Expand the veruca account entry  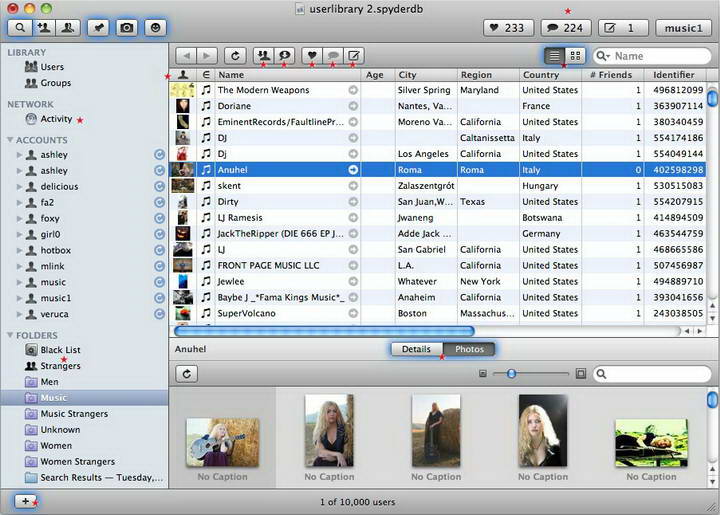click(18, 314)
